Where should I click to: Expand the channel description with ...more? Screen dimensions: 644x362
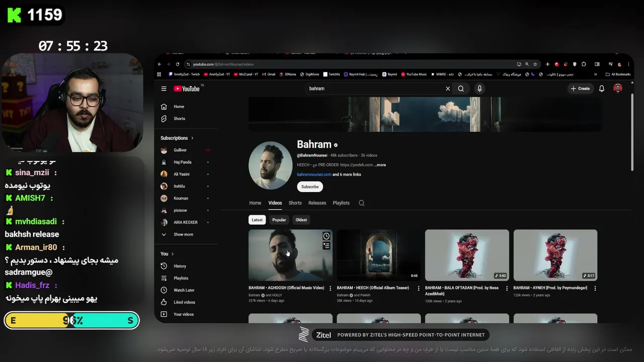pyautogui.click(x=380, y=165)
